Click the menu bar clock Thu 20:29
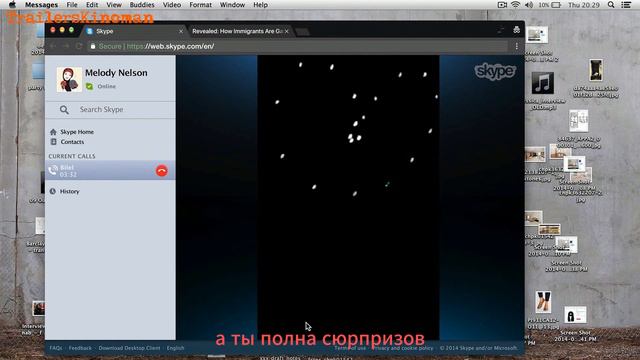The height and width of the screenshot is (360, 640). [584, 5]
